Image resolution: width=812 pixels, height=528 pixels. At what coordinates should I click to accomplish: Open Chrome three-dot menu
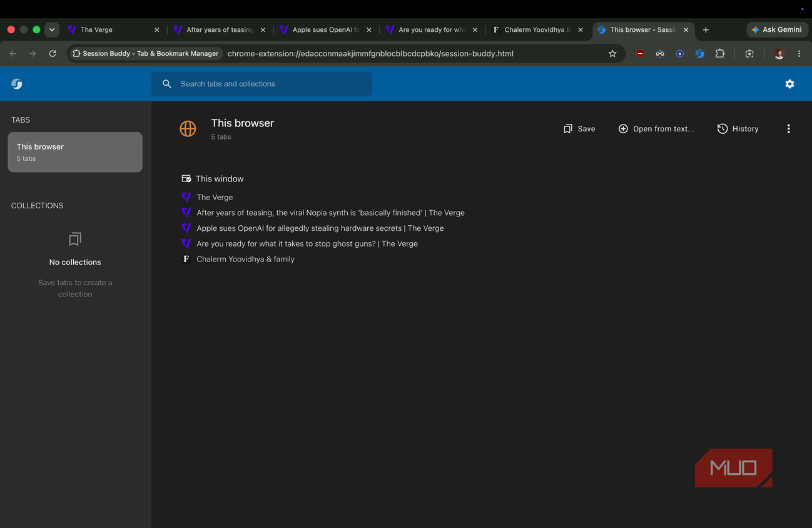(x=799, y=54)
